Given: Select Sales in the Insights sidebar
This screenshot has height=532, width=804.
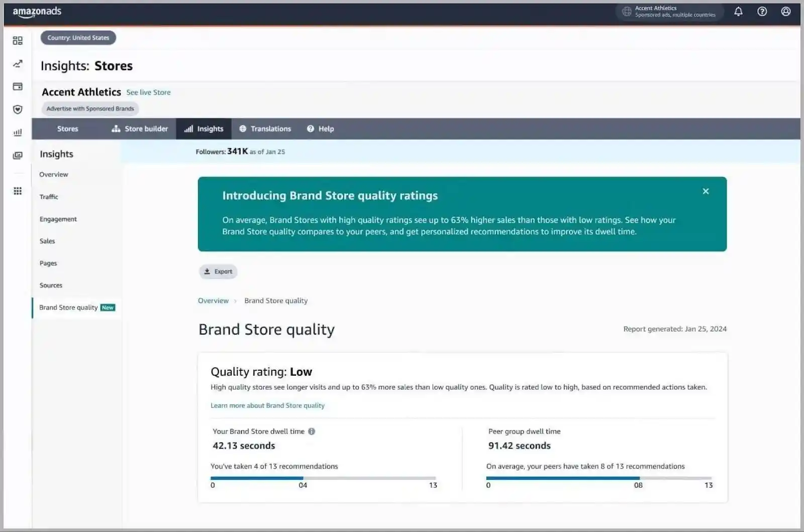Looking at the screenshot, I should tap(47, 241).
